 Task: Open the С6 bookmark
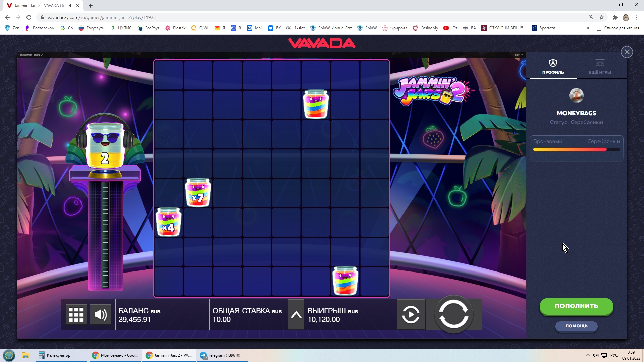67,28
